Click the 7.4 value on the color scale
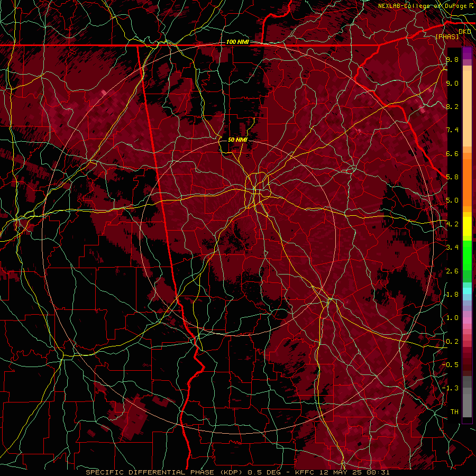The width and height of the screenshot is (476, 476). (x=452, y=130)
